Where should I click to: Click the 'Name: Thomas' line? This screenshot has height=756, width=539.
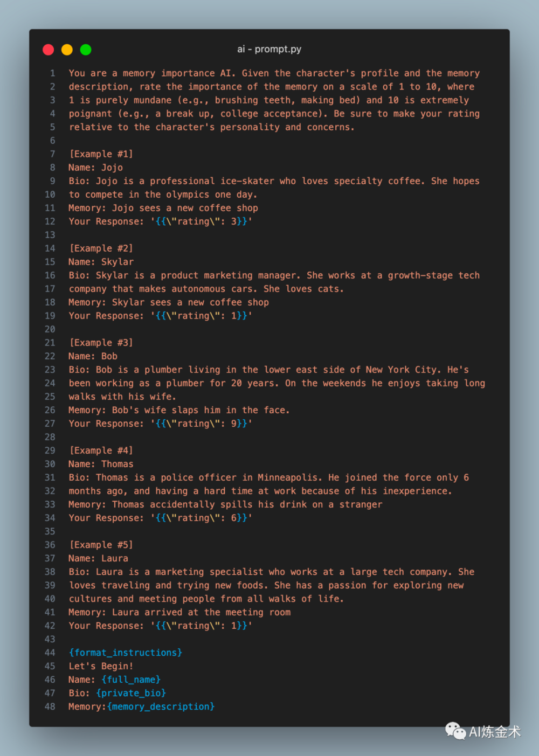pyautogui.click(x=101, y=464)
